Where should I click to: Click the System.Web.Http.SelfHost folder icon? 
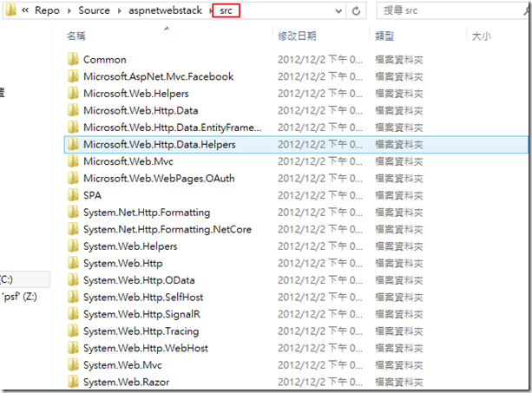(73, 297)
